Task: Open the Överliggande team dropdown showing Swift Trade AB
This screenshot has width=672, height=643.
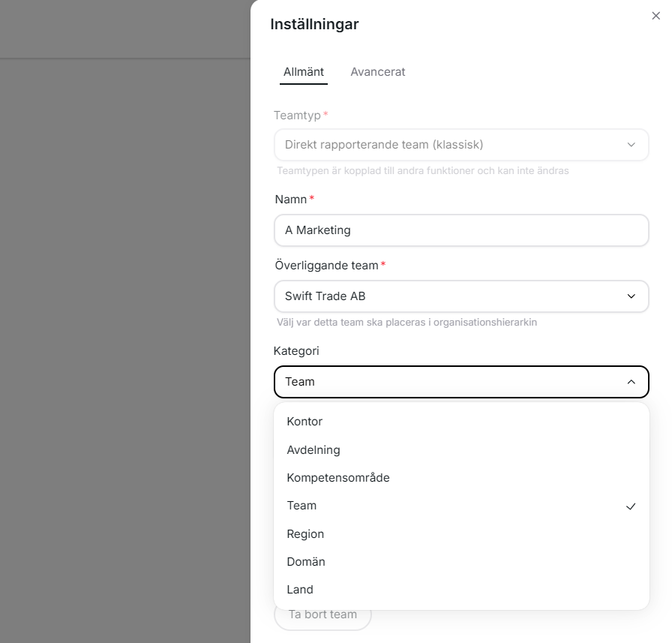Action: (450, 296)
